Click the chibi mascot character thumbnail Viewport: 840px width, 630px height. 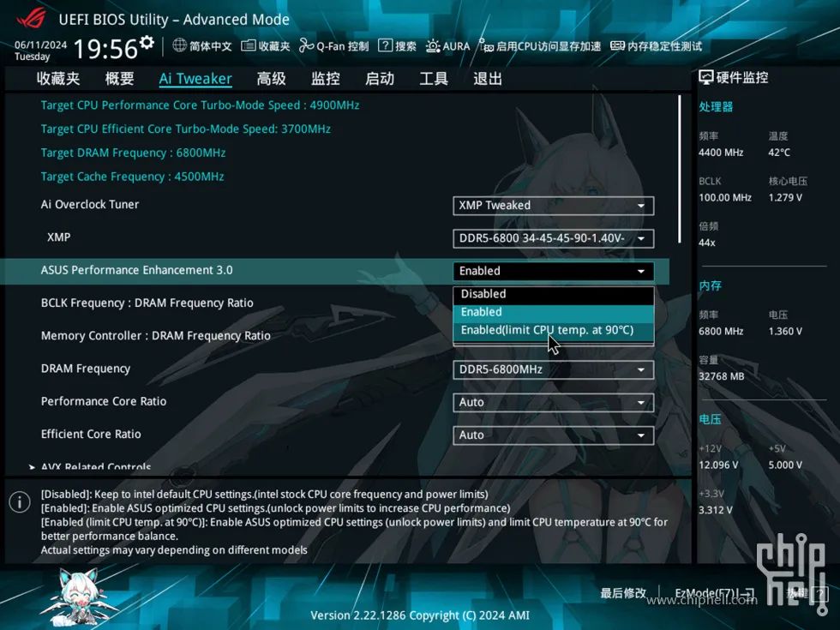point(81,597)
